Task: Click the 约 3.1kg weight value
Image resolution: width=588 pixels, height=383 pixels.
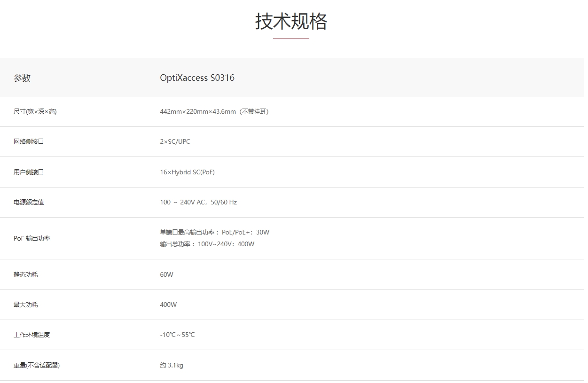Action: point(172,365)
